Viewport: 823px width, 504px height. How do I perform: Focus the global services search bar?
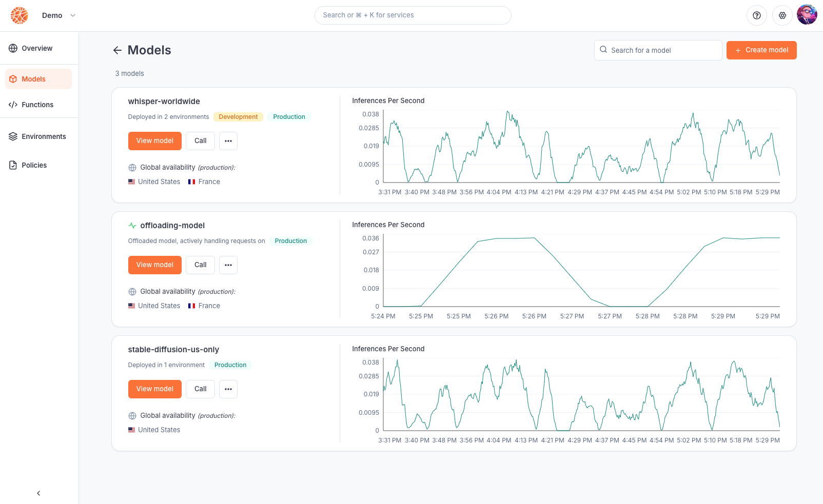[x=413, y=15]
